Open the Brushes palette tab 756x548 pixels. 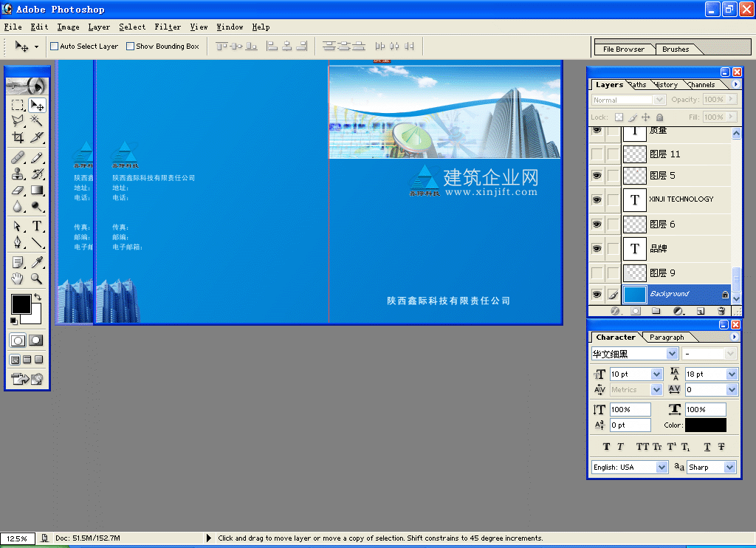[x=676, y=49]
